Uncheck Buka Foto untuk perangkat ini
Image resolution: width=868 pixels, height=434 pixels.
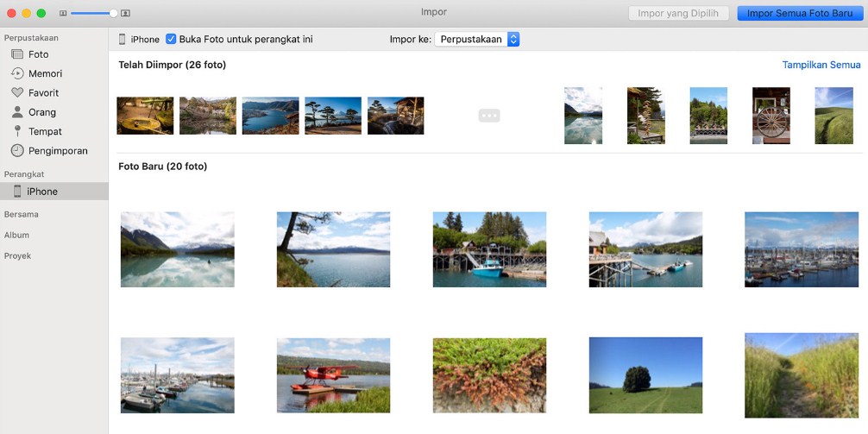[171, 40]
